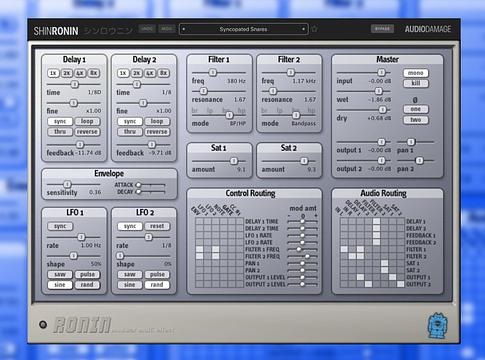Toggle the Master mono button
The width and height of the screenshot is (485, 360).
[416, 73]
